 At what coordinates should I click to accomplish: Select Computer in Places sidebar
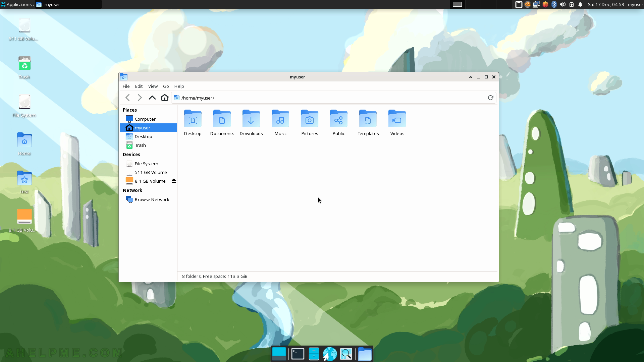coord(149,119)
